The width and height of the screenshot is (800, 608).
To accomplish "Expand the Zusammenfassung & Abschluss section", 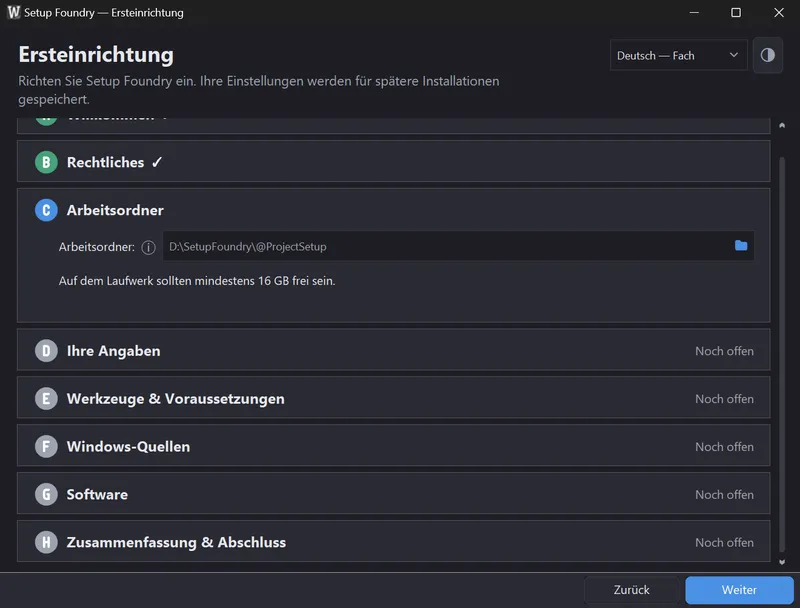I will point(393,542).
